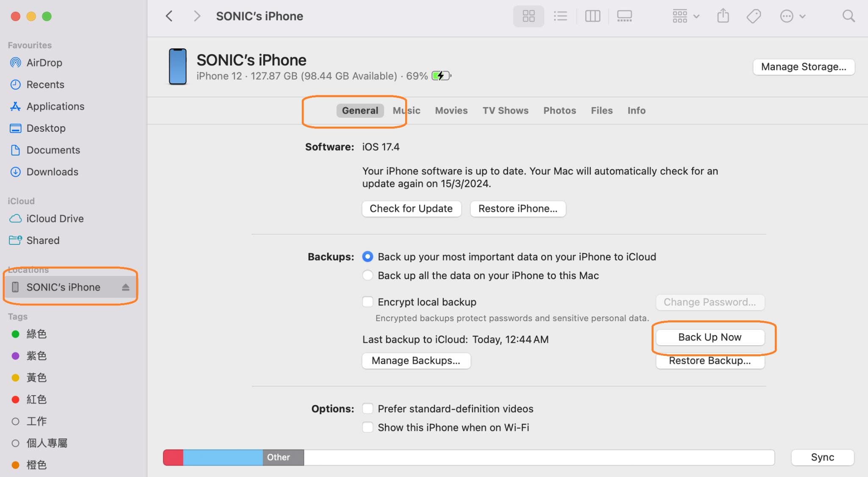Enable Encrypt local backup checkbox

pyautogui.click(x=367, y=302)
